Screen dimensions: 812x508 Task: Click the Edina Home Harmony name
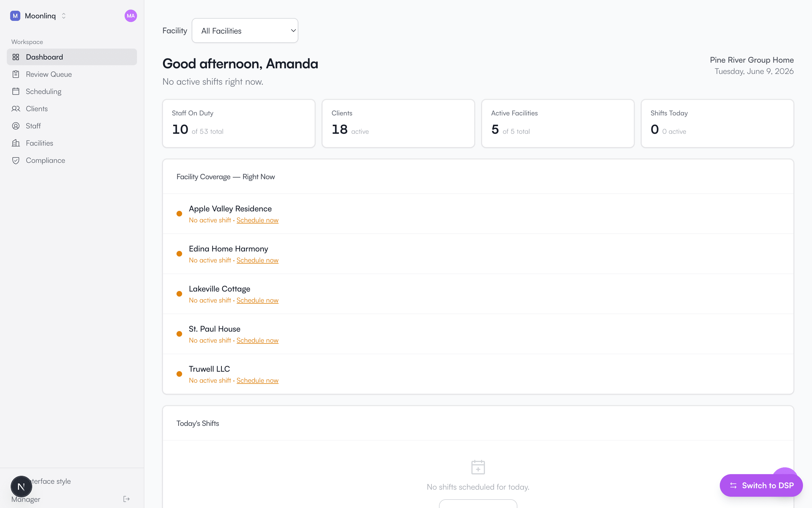pos(228,249)
